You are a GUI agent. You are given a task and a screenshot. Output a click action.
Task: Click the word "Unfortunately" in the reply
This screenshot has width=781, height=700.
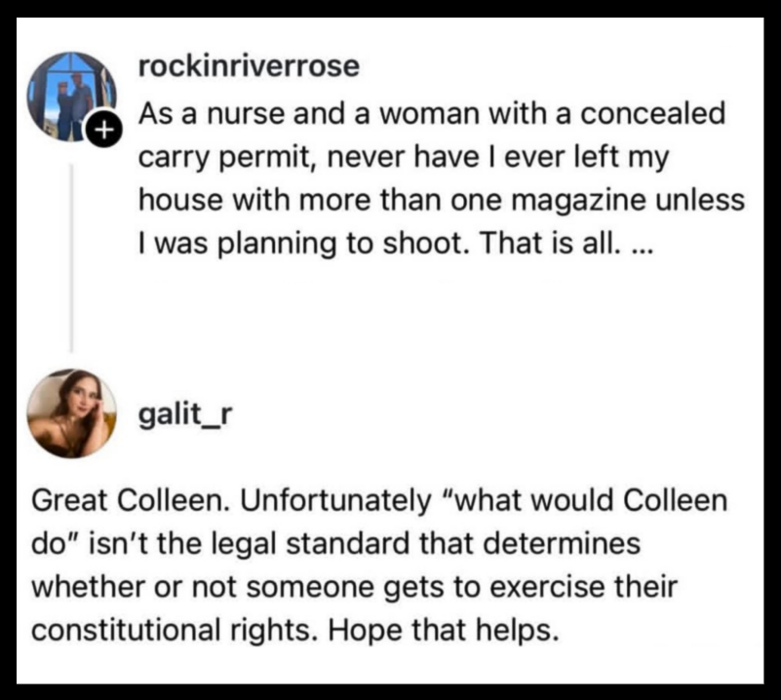tap(336, 500)
